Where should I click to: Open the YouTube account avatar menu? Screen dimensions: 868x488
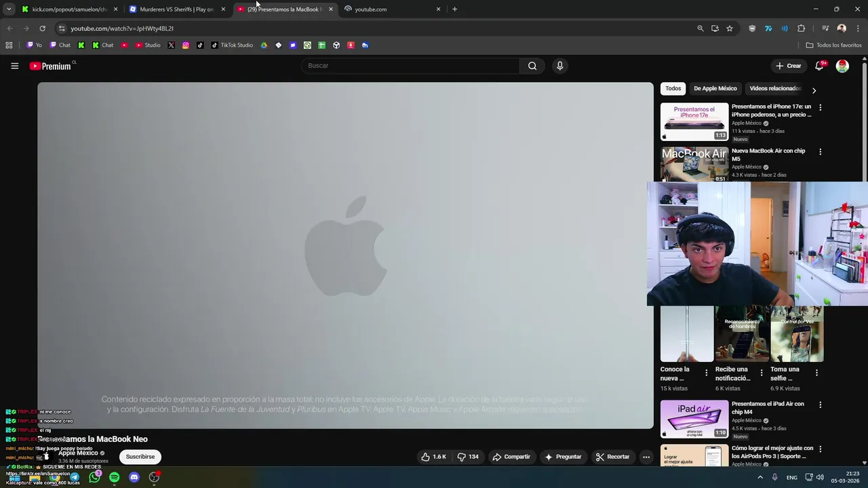[842, 66]
